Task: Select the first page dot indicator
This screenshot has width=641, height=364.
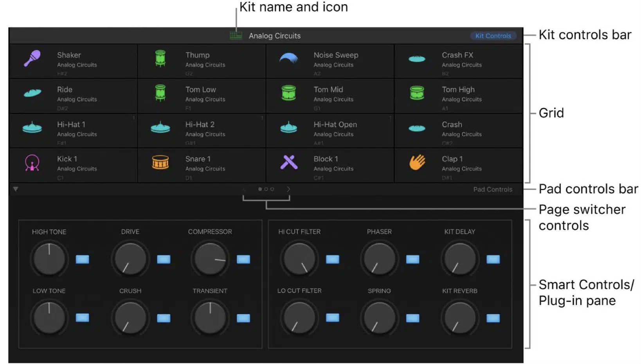Action: pos(260,189)
